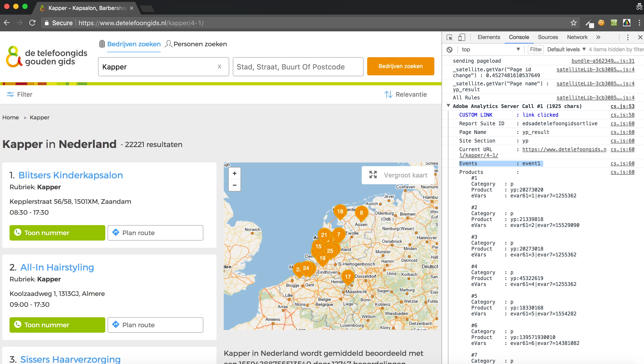Reload the page with the refresh icon
Image resolution: width=644 pixels, height=364 pixels.
coord(32,23)
